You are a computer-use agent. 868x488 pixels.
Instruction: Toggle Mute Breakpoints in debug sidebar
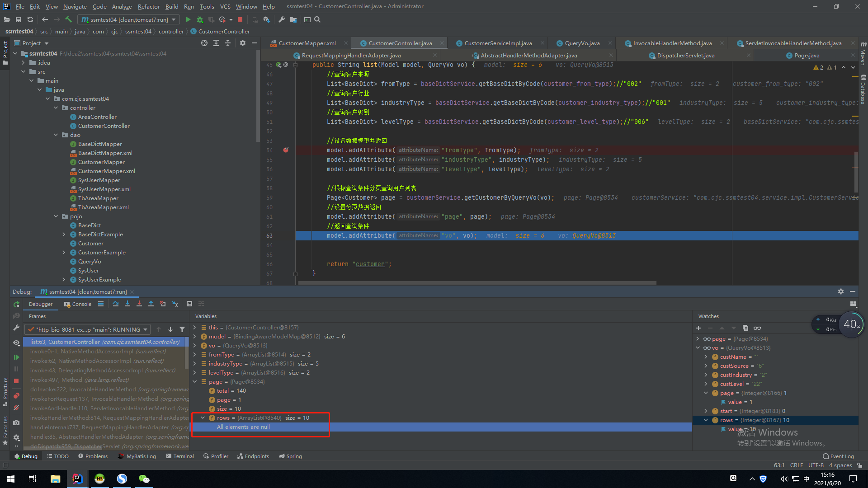(x=16, y=408)
